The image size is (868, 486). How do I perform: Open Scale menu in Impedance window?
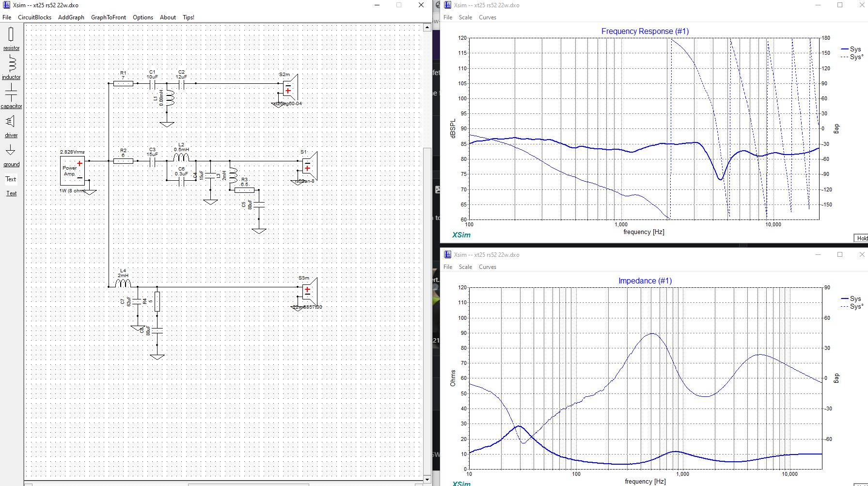tap(465, 267)
